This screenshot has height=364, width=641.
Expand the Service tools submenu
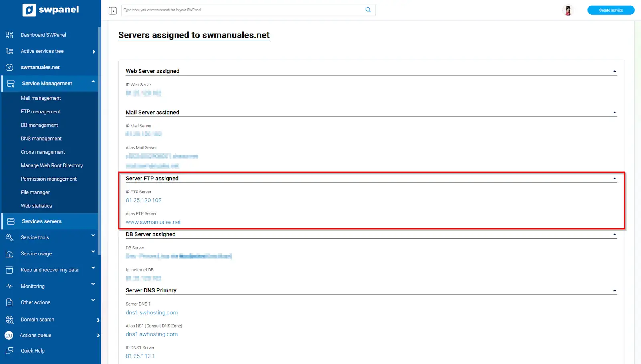tap(93, 236)
